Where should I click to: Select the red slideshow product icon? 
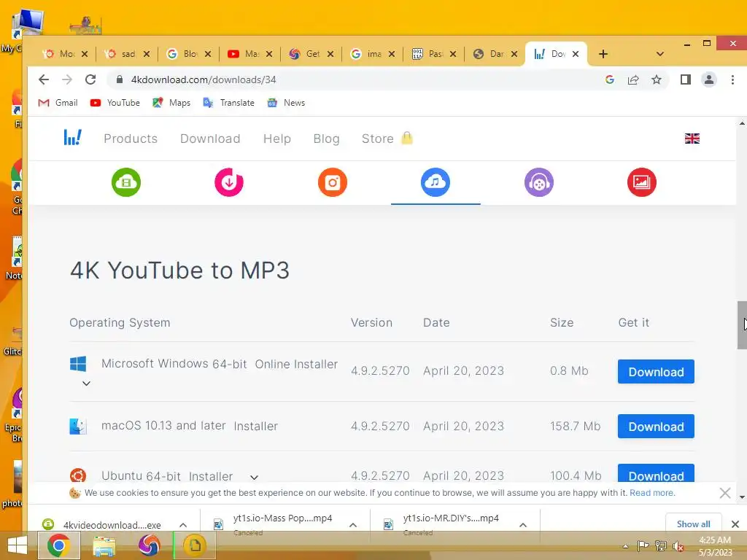pyautogui.click(x=642, y=182)
